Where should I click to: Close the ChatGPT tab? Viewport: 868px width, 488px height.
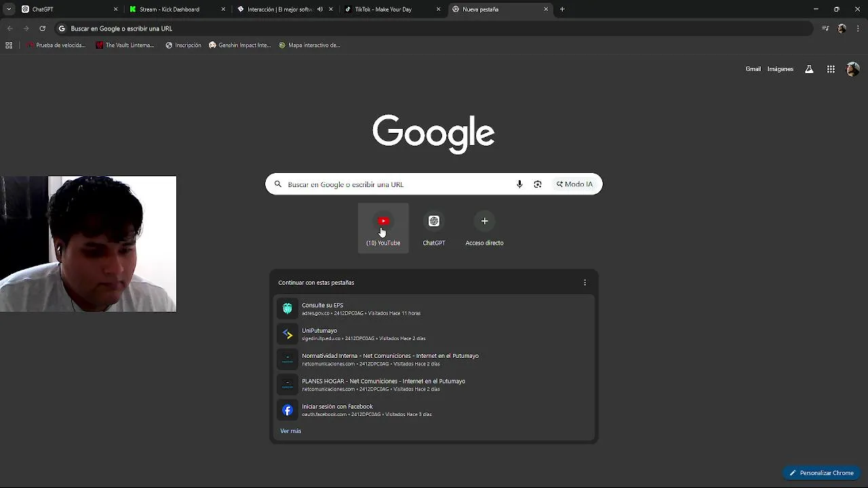[115, 9]
